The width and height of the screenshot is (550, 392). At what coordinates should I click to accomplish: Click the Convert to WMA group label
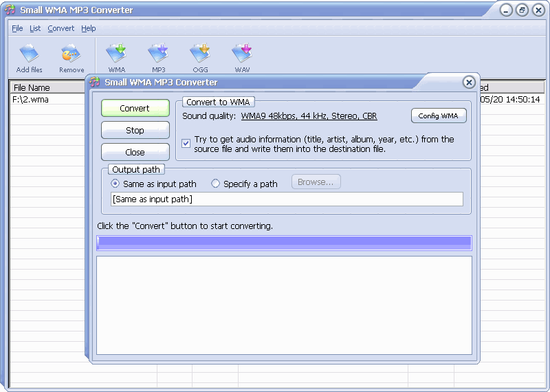coord(218,102)
